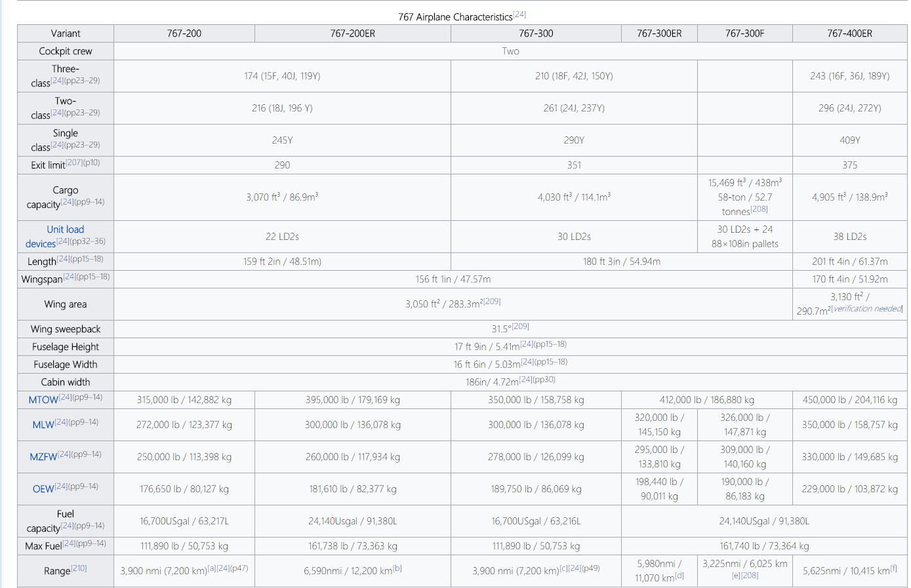Viewport: 911px width, 588px height.
Task: Click range '3,225nmi / 6,025 km'
Action: (745, 563)
